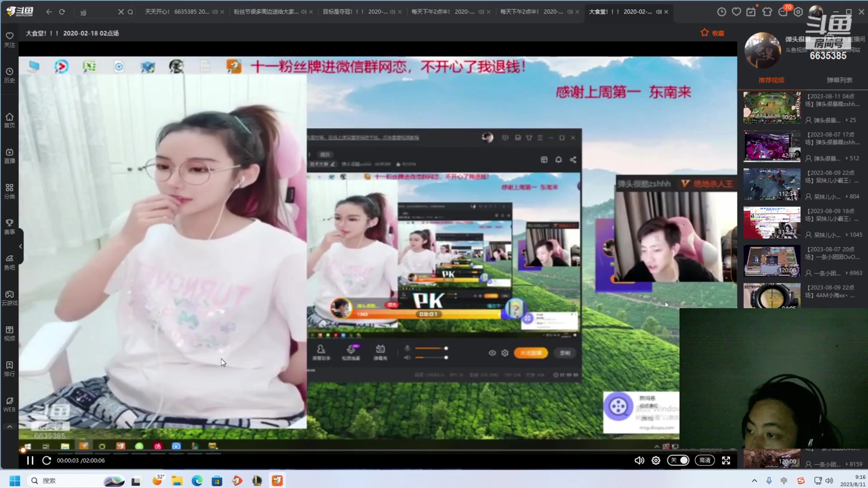Open Windows Start menu

pos(15,481)
